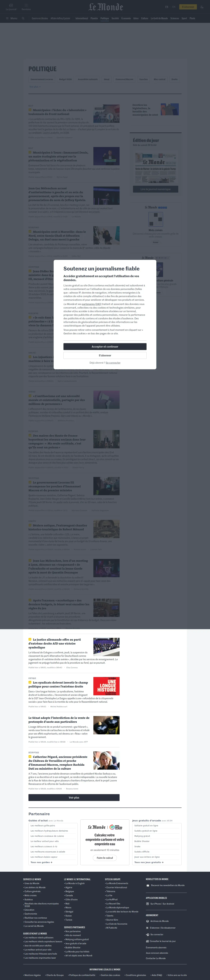Click the Consulter le Journal du jour icon
The height and width of the screenshot is (980, 210).
point(148,941)
